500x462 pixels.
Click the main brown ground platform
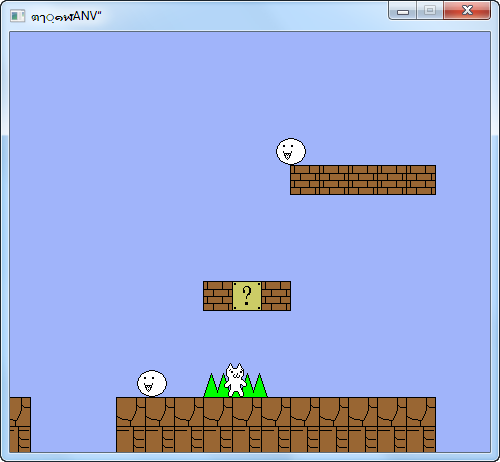coord(276,424)
